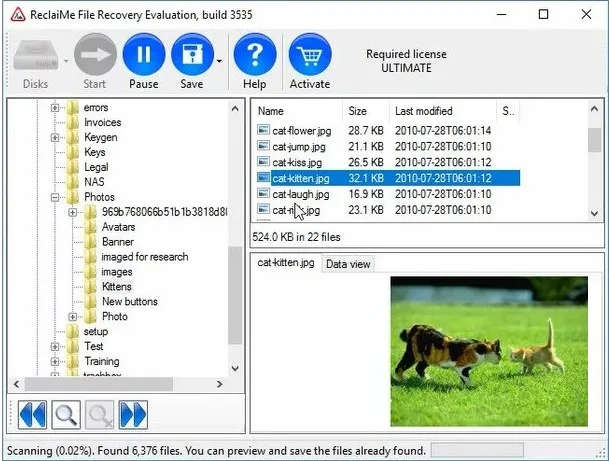Image resolution: width=609 pixels, height=461 pixels.
Task: Expand the 969b768066b51b1b3818d8 folder node
Action: click(x=73, y=212)
